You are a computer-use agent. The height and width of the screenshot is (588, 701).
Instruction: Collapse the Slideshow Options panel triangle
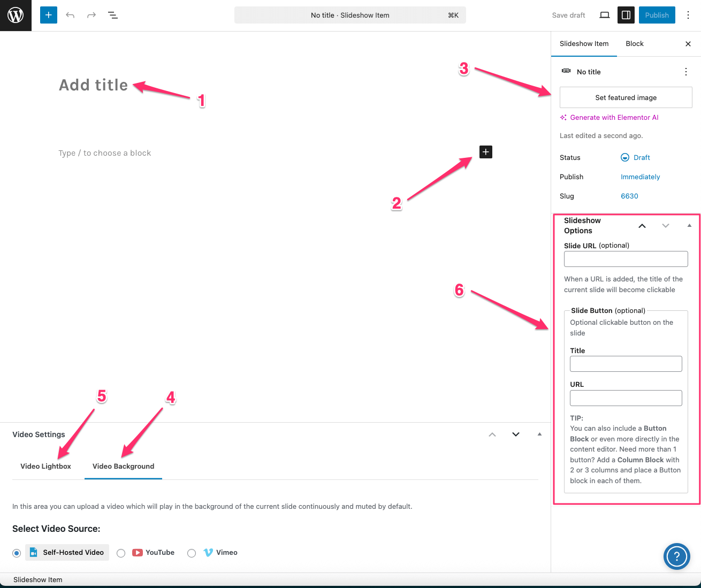click(689, 226)
